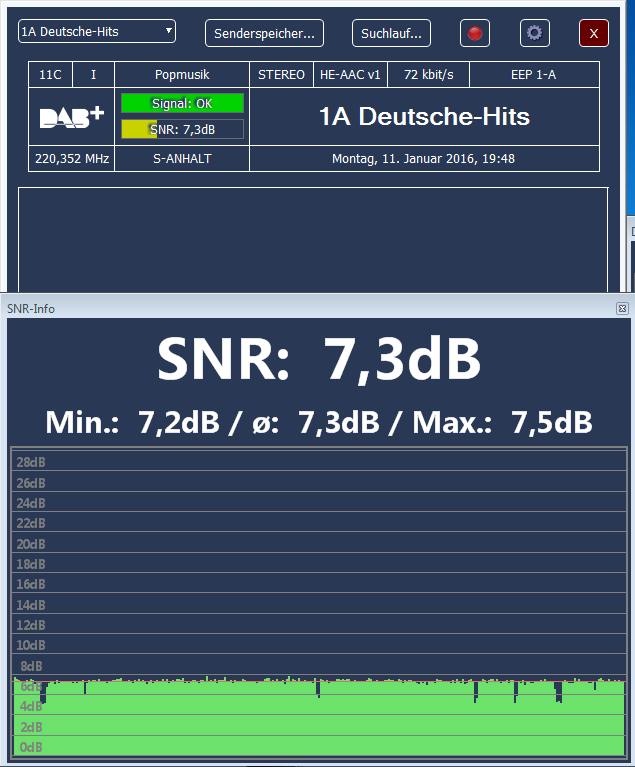Close the SNR-Info panel

(622, 309)
